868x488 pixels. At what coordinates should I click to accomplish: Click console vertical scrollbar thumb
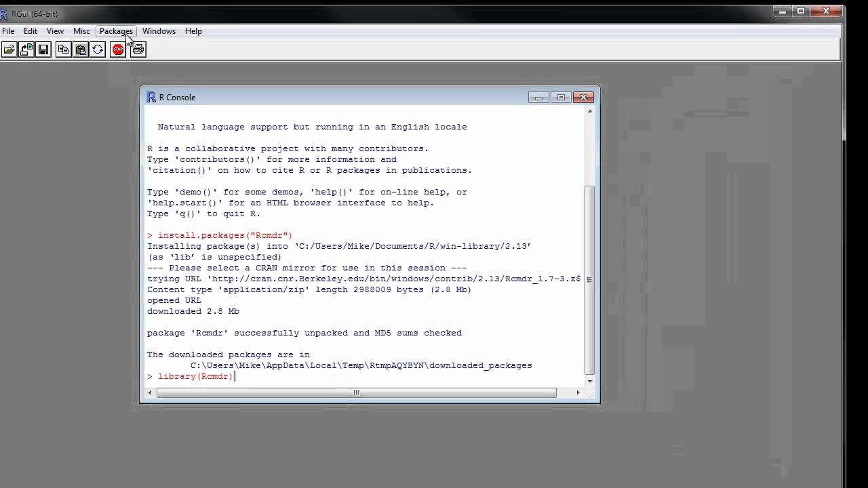[x=590, y=279]
